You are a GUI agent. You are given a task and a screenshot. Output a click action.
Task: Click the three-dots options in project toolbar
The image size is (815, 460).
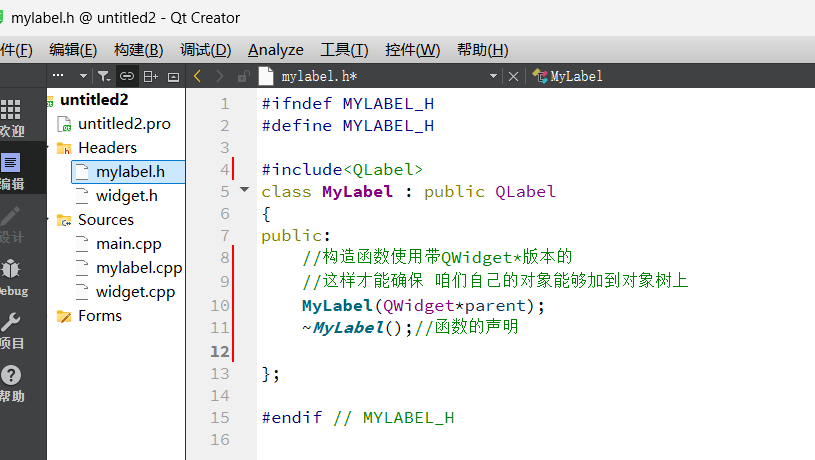click(x=58, y=76)
